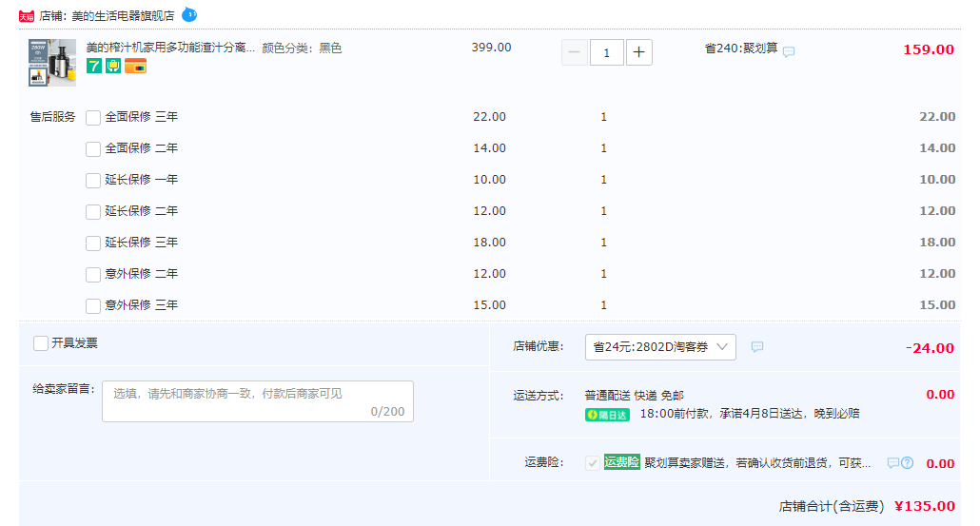Click the green 7-day return badge icon
Image resolution: width=980 pixels, height=526 pixels.
coord(94,66)
